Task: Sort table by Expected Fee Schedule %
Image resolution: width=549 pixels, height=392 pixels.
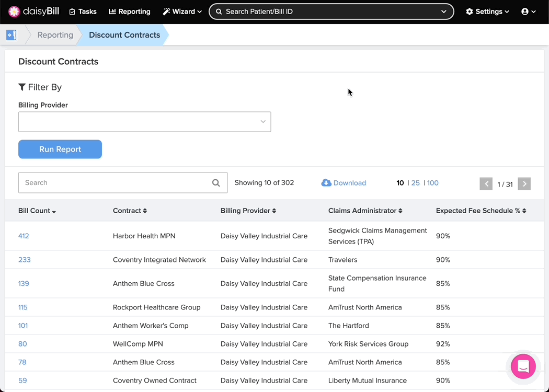Action: click(481, 211)
